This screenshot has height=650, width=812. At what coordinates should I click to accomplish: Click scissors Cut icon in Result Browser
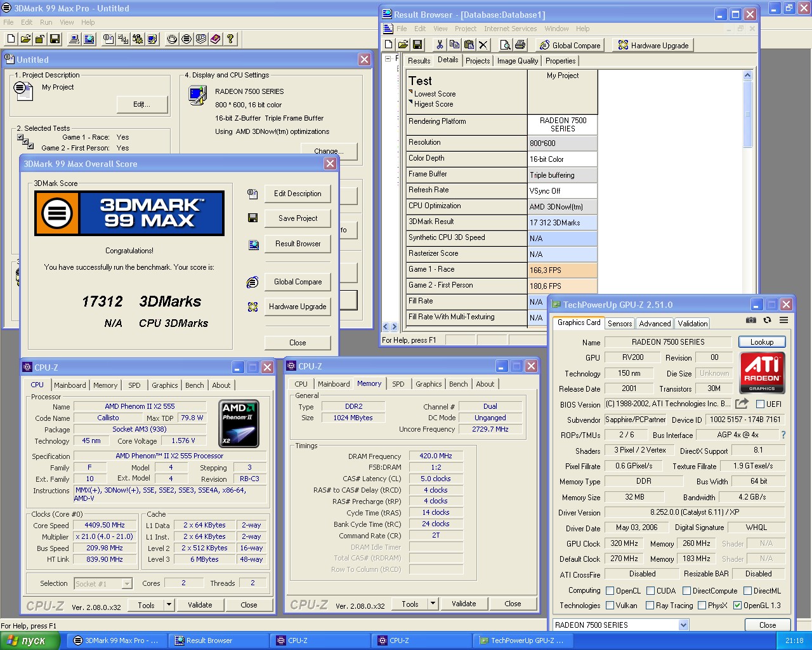point(439,44)
